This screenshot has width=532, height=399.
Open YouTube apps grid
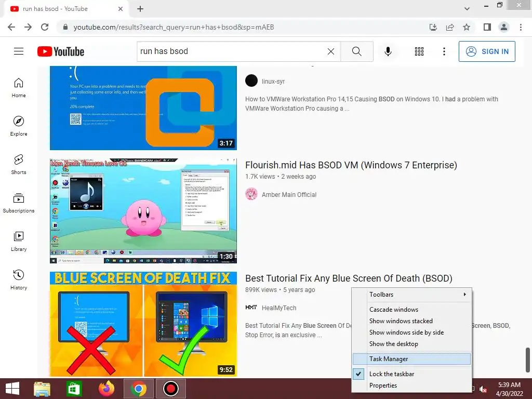[419, 51]
